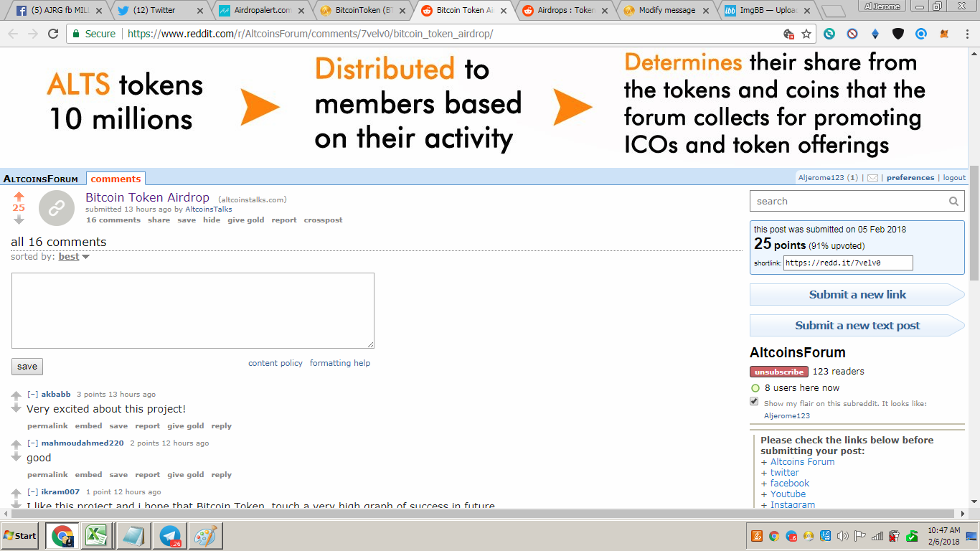Toggle the show my flair checkbox
Image resolution: width=980 pixels, height=551 pixels.
(754, 402)
